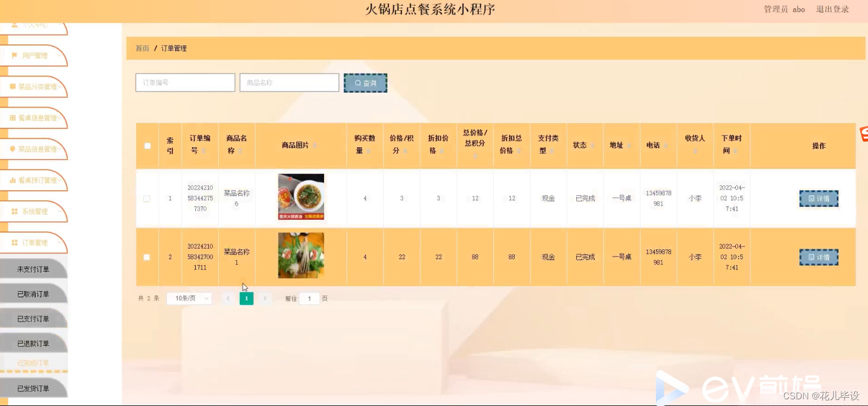The image size is (868, 406).
Task: Open 首页 from the breadcrumb
Action: [142, 48]
